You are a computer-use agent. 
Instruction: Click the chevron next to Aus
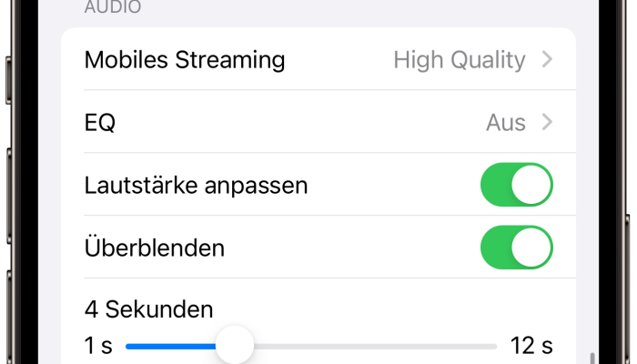click(547, 122)
